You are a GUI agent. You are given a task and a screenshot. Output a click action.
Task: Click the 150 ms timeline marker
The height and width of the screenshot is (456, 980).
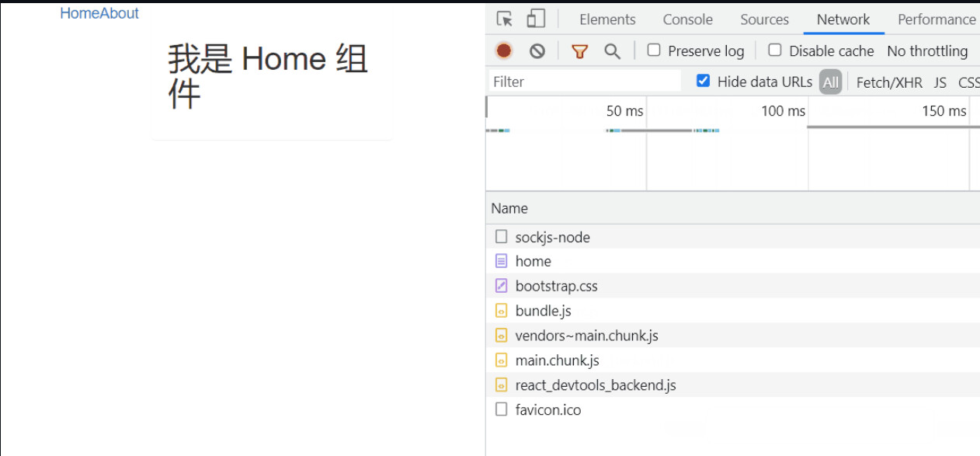944,111
